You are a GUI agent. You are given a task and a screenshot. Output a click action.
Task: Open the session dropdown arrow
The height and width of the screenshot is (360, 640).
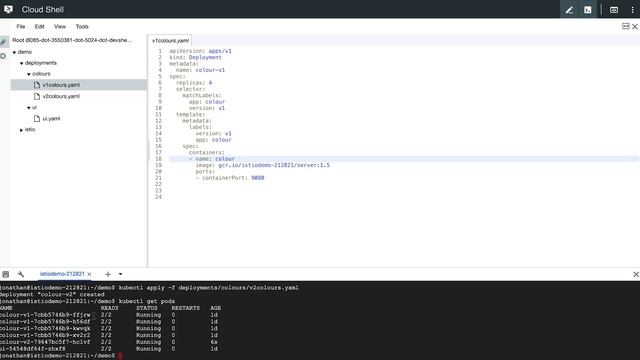point(120,274)
